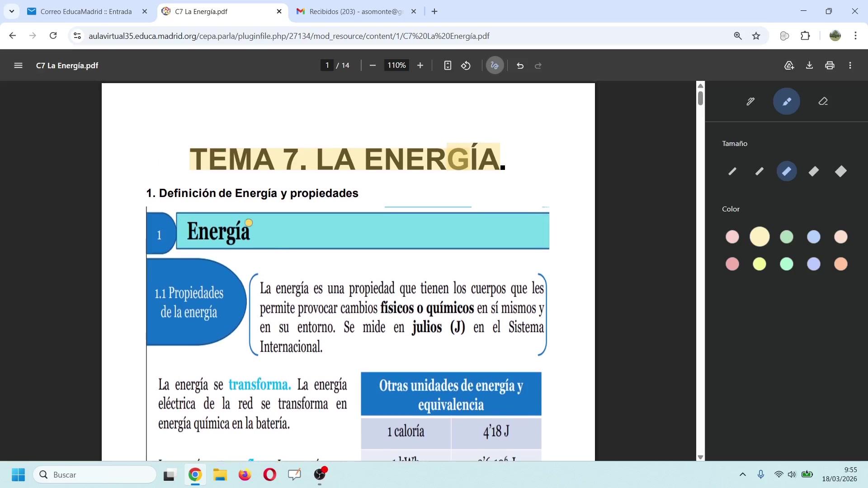
Task: Switch to the Correo EducaMadrid tab
Action: (x=86, y=12)
